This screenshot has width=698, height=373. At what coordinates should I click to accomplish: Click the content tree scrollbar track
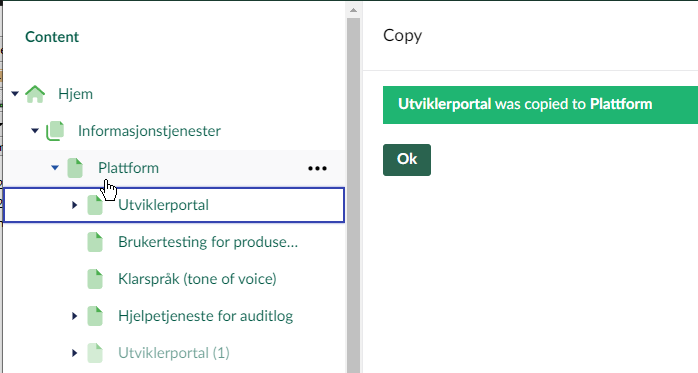[x=353, y=196]
